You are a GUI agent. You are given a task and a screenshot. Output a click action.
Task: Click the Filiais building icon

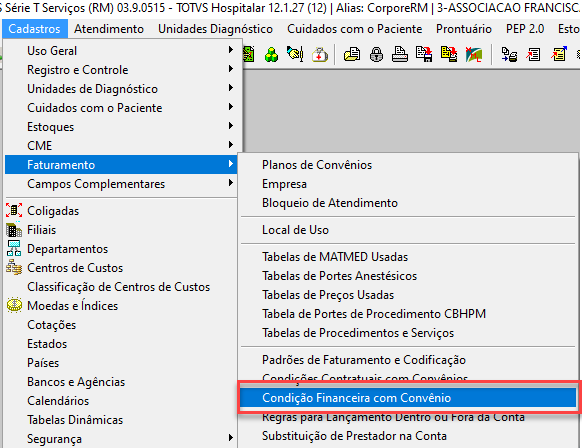point(14,230)
